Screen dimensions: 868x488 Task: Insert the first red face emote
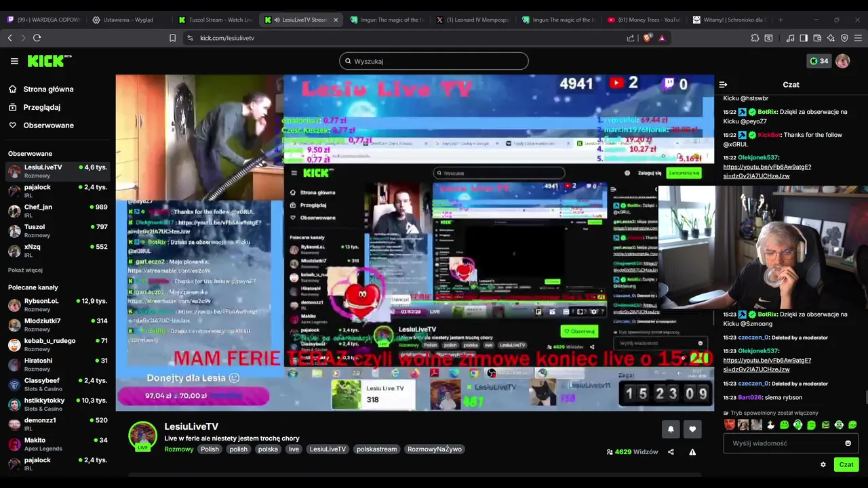730,425
